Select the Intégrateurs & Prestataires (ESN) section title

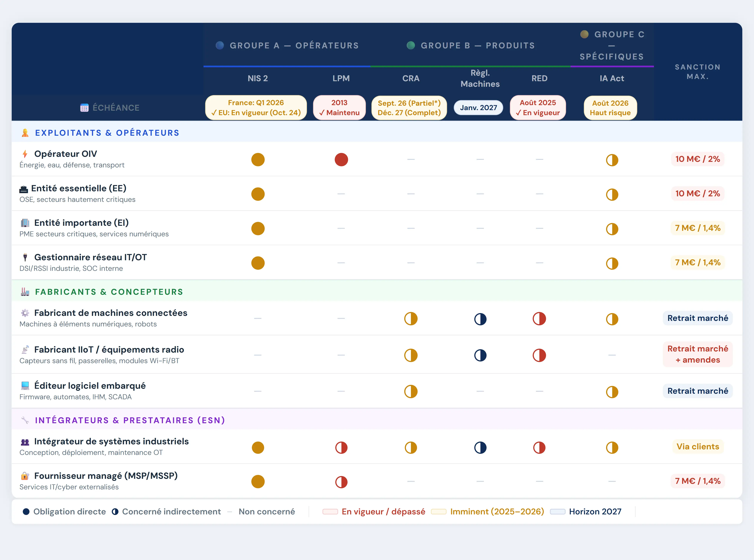point(130,420)
